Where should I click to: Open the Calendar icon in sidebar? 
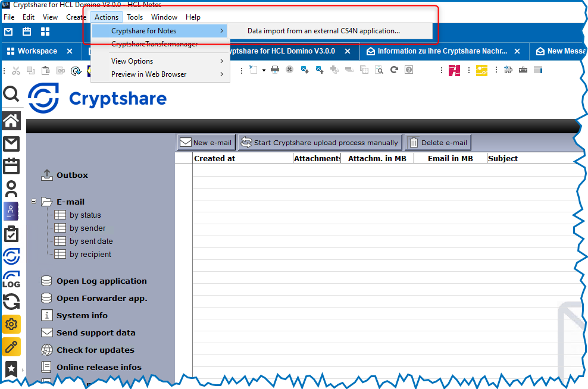11,165
